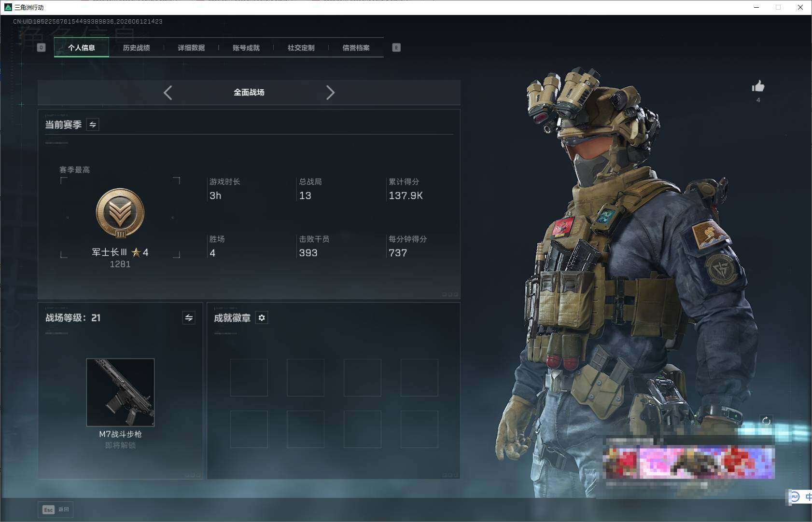This screenshot has height=522, width=812.
Task: Click the 当前赛季 heading
Action: click(x=63, y=124)
